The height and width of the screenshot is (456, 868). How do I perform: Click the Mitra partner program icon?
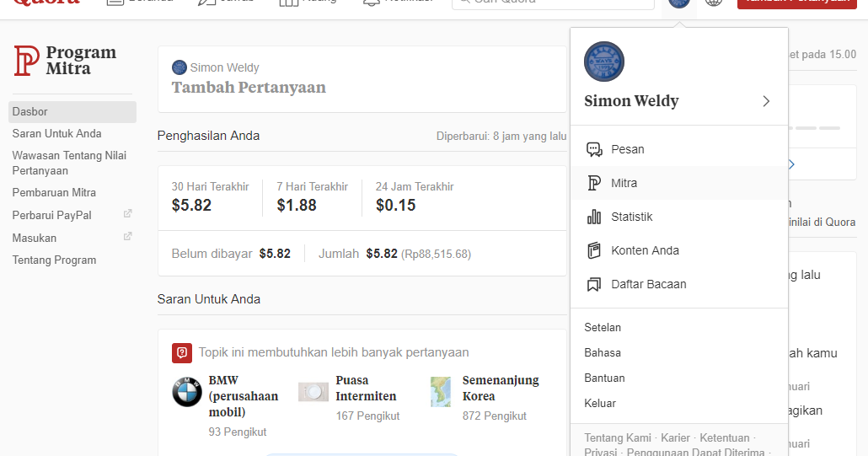pos(594,183)
